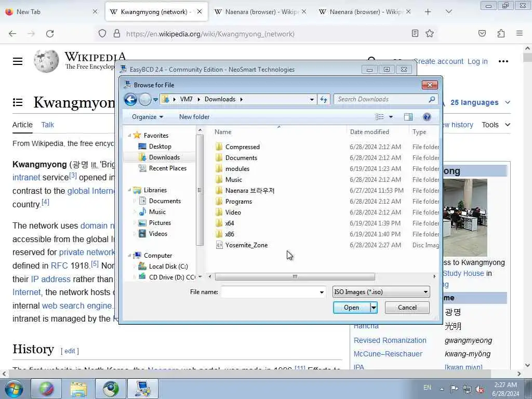Screen dimensions: 532x399
Task: Open the File Explorer taskbar icon
Action: (x=79, y=389)
